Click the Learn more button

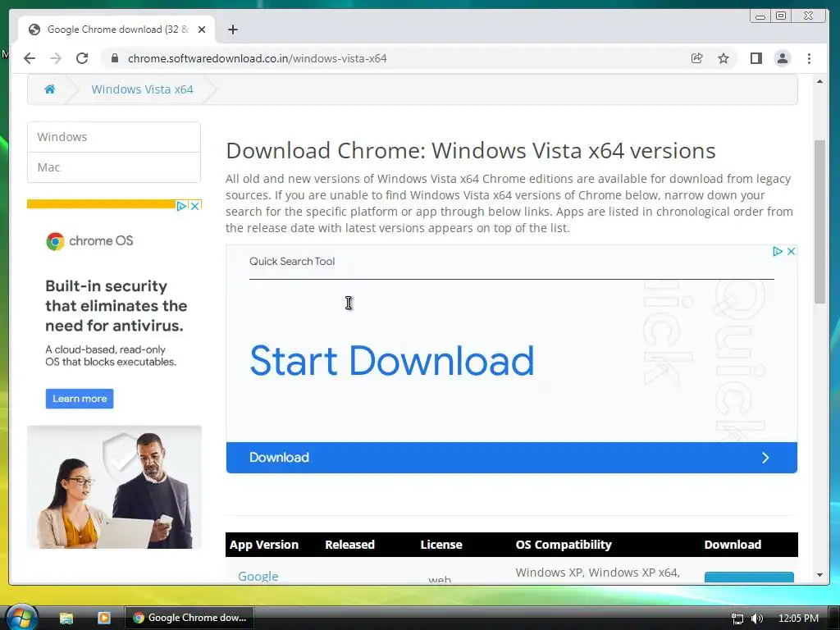point(80,399)
